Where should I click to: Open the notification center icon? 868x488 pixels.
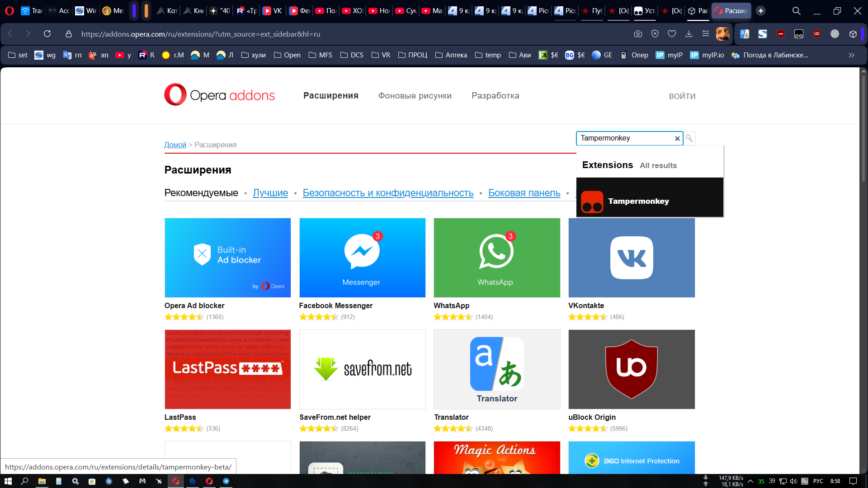pos(853,481)
